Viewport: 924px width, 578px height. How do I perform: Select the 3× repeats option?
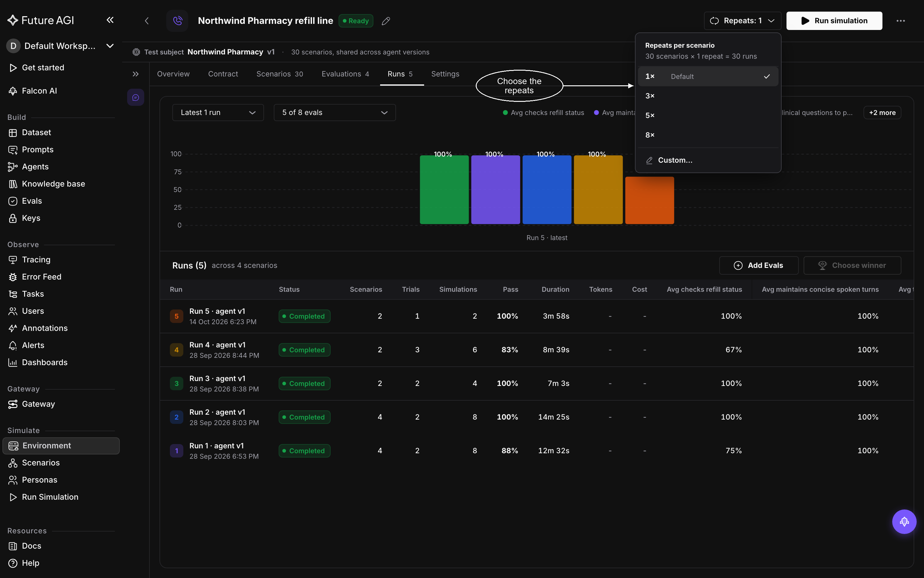pyautogui.click(x=708, y=96)
